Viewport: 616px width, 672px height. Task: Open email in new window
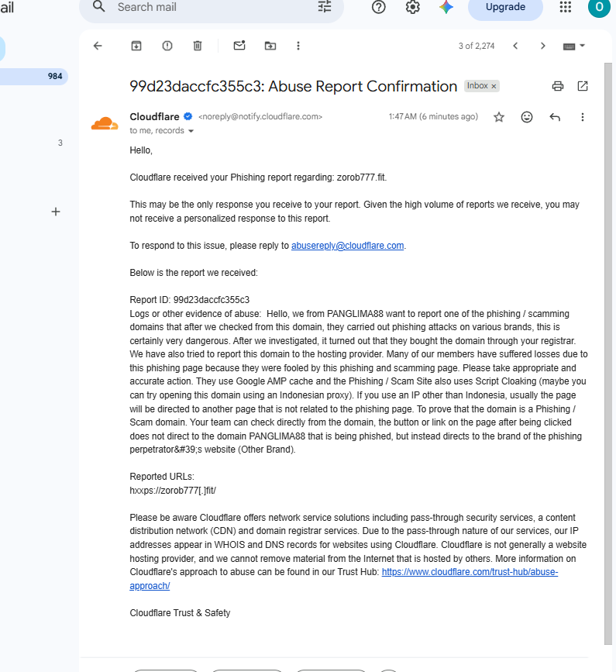[x=583, y=86]
